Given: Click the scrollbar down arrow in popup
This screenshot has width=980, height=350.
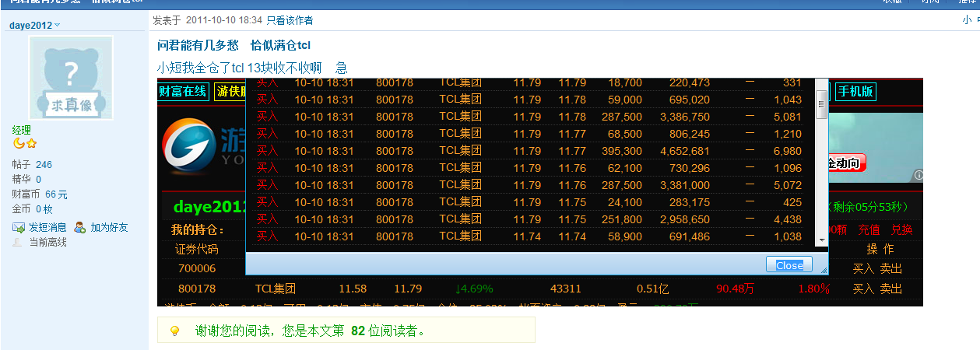Looking at the screenshot, I should click(x=820, y=240).
